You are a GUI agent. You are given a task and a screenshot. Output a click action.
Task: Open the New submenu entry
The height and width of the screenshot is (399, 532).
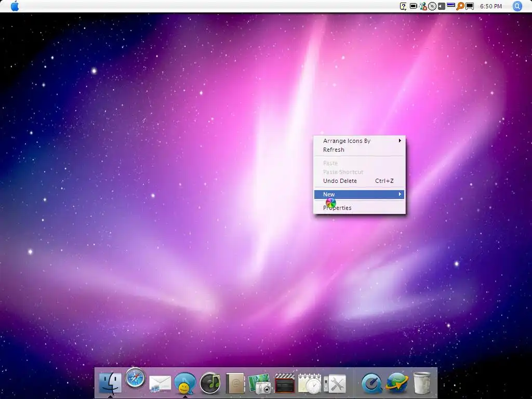359,194
